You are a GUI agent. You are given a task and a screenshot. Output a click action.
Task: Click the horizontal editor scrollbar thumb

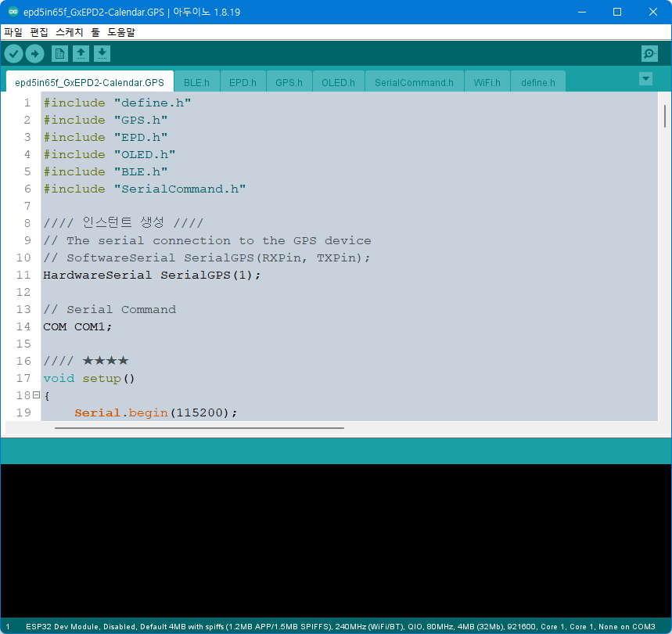click(199, 427)
